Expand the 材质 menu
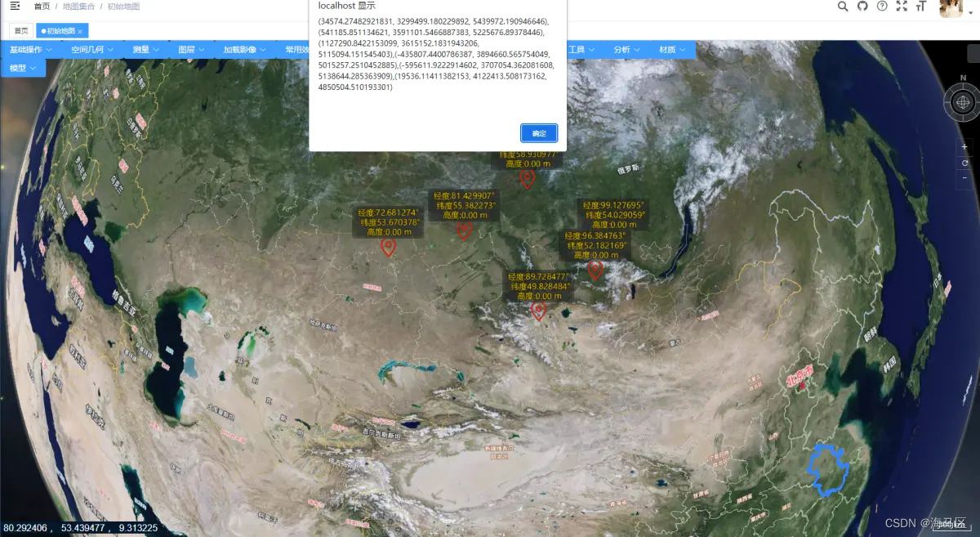The height and width of the screenshot is (537, 980). (673, 50)
